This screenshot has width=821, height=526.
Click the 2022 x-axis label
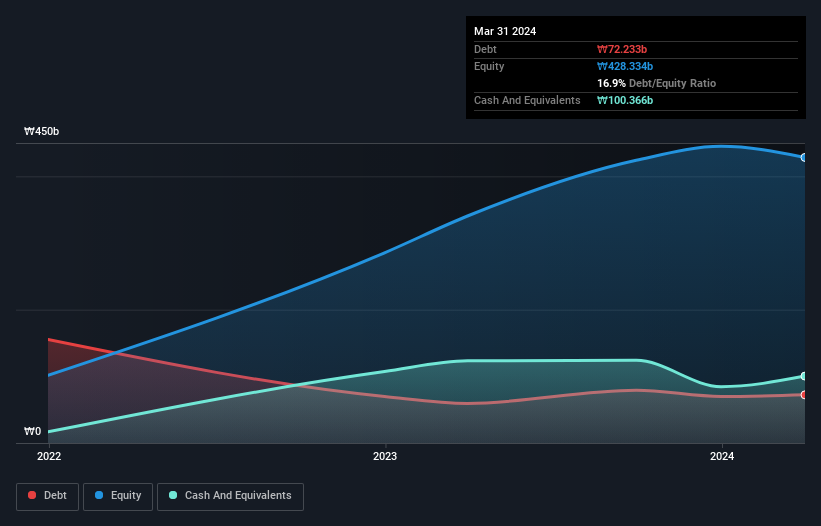click(49, 456)
